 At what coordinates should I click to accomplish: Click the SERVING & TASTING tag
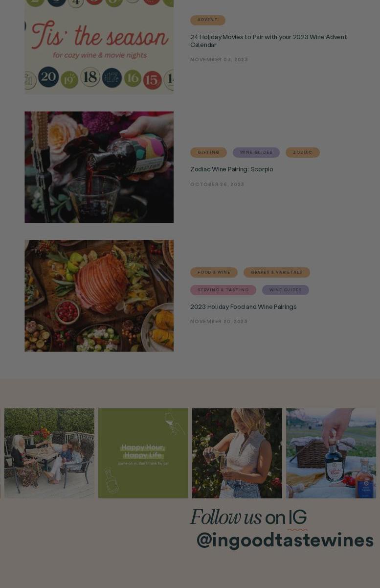[223, 290]
